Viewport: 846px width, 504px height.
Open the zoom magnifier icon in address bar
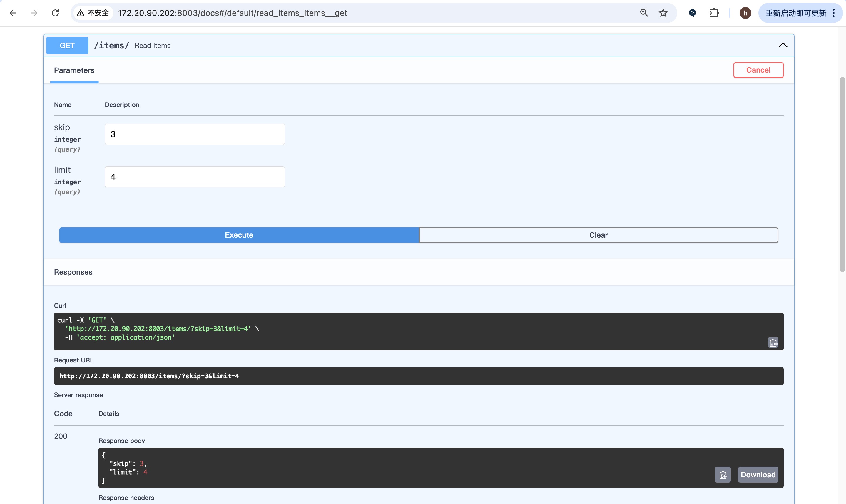click(644, 13)
